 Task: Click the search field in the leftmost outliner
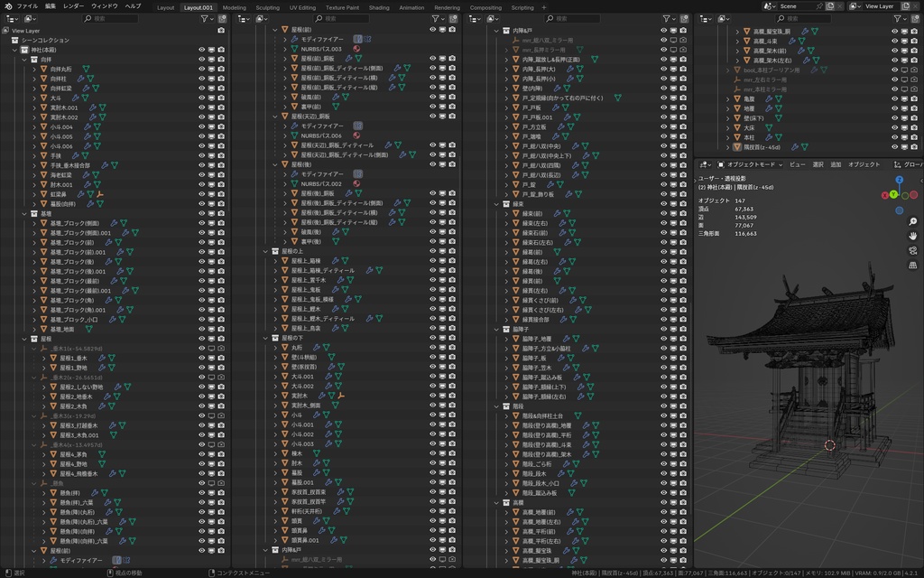(111, 19)
